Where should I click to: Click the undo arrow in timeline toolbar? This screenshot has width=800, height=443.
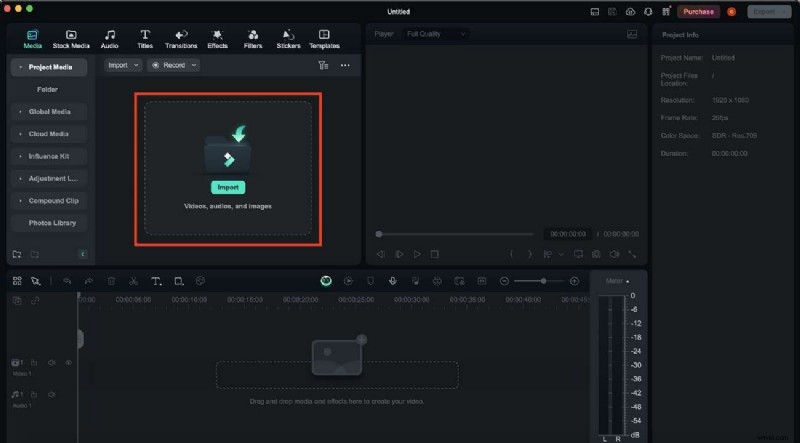click(67, 281)
